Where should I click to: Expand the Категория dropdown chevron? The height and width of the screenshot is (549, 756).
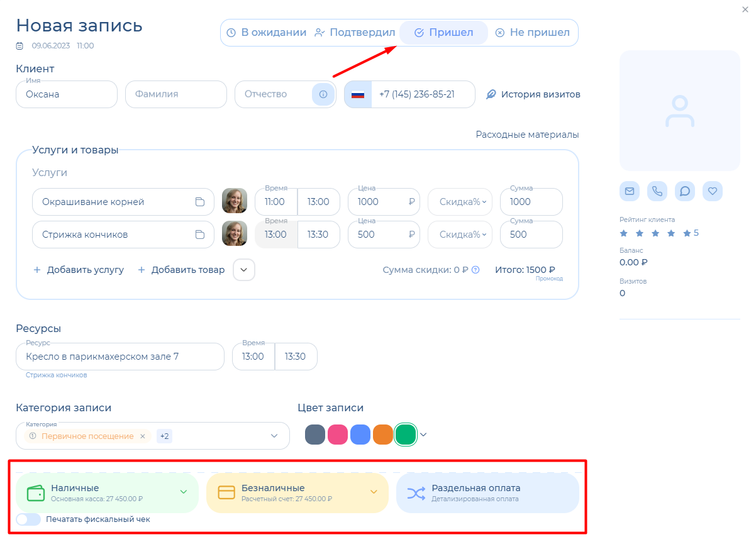pyautogui.click(x=274, y=436)
